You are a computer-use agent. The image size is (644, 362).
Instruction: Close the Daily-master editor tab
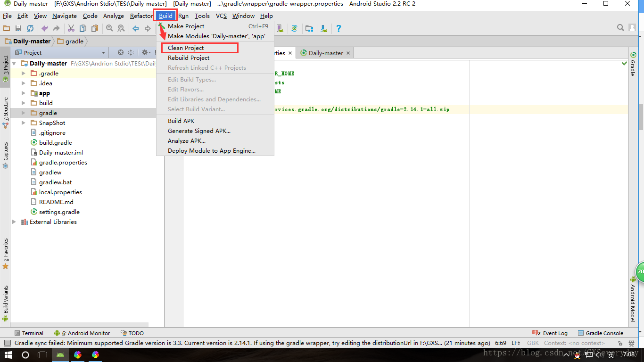tap(348, 53)
